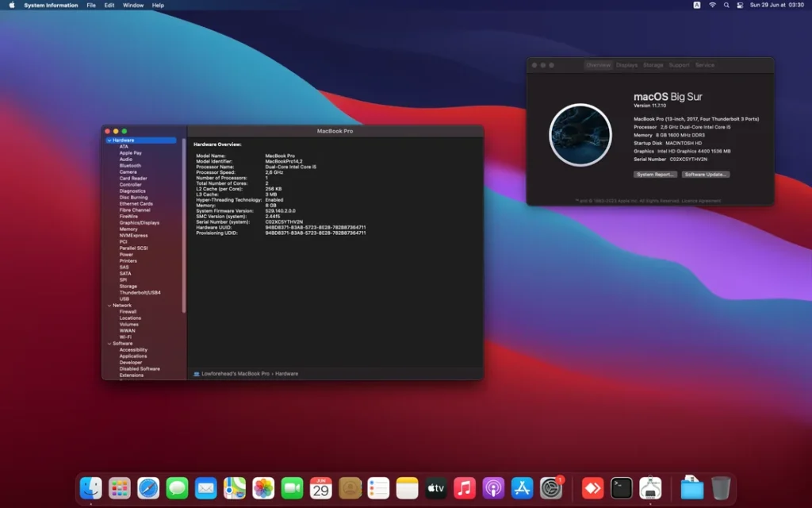The height and width of the screenshot is (508, 812).
Task: Click the input source A icon
Action: [697, 6]
